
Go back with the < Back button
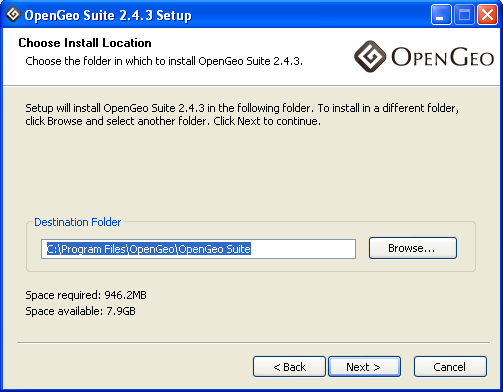click(x=289, y=367)
